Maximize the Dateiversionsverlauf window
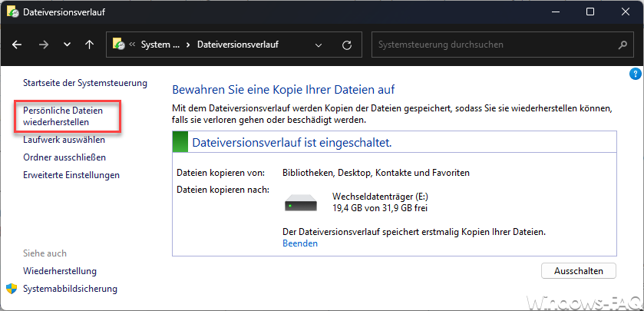Image resolution: width=644 pixels, height=311 pixels. [590, 12]
